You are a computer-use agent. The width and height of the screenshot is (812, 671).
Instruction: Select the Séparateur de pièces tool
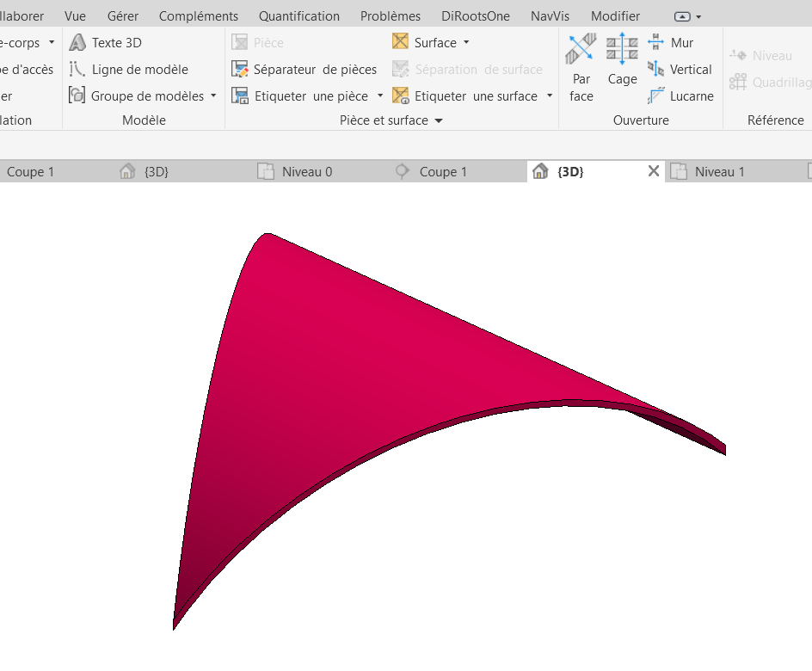point(304,70)
